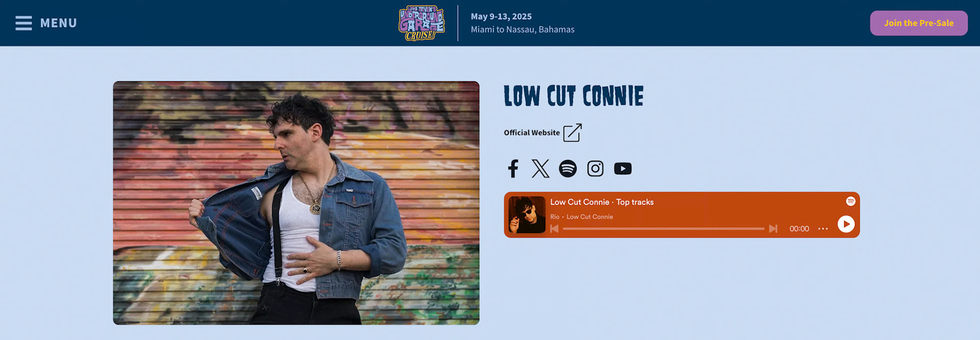Click the Low Cut Connie artist photo

(x=296, y=203)
